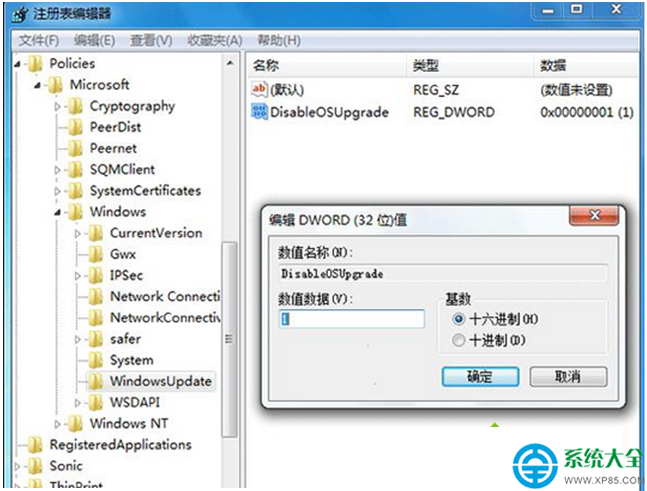This screenshot has width=647, height=491.
Task: Select the Gwx folder icon
Action: [96, 254]
